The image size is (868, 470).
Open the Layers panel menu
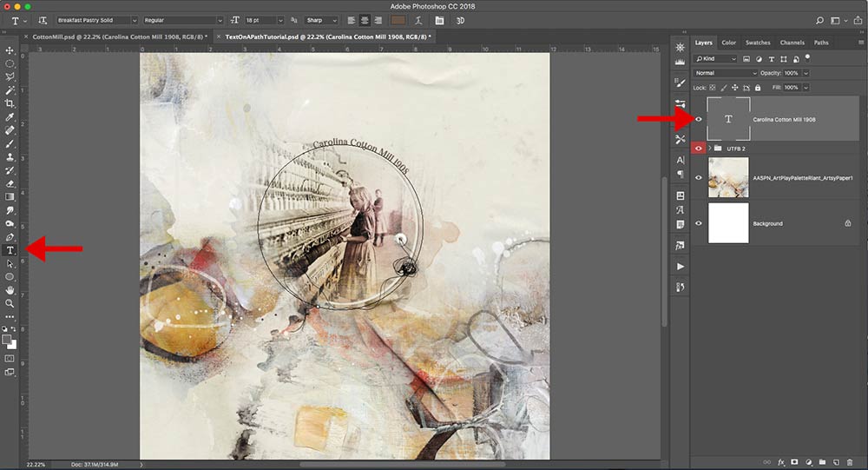(861, 43)
